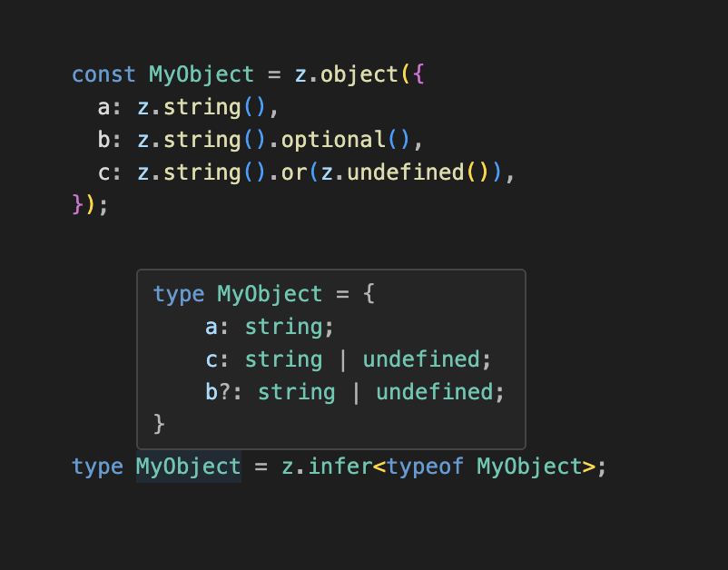
Task: Click MyObject name in the tooltip header
Action: click(270, 294)
